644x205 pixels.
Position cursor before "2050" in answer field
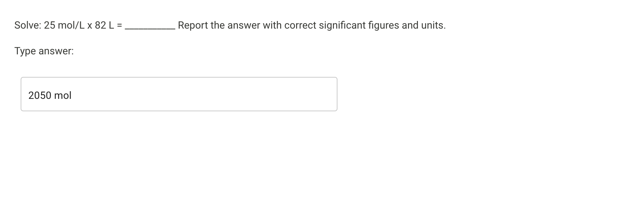pyautogui.click(x=29, y=95)
